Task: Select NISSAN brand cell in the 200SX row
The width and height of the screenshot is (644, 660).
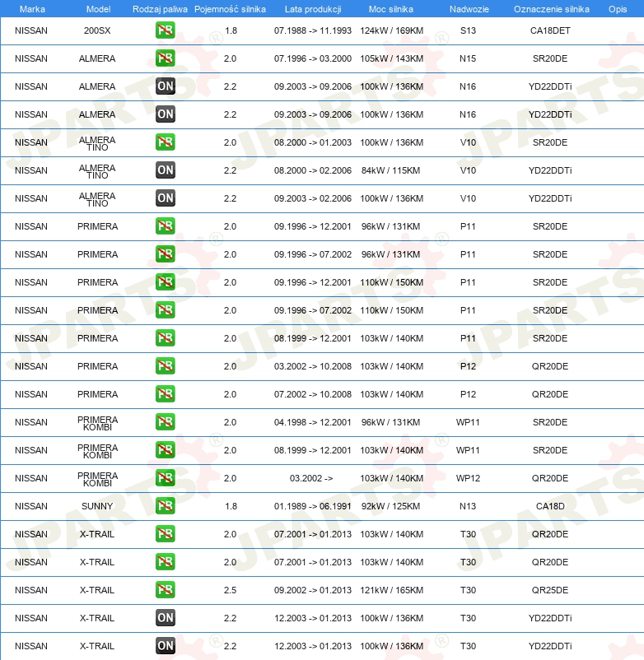Action: coord(31,30)
